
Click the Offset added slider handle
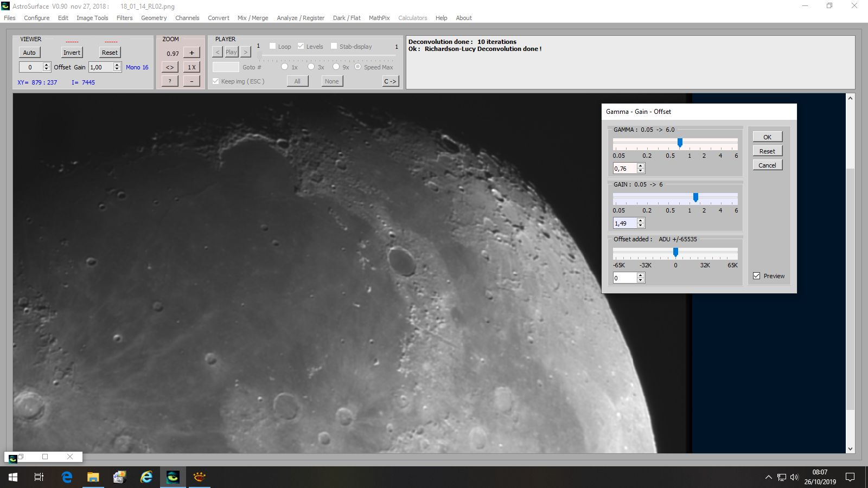point(675,252)
